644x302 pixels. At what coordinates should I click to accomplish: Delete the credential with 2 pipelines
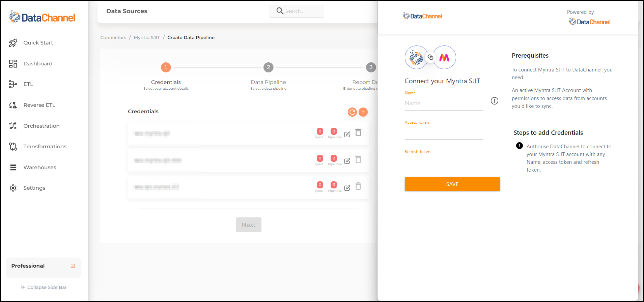[x=358, y=159]
